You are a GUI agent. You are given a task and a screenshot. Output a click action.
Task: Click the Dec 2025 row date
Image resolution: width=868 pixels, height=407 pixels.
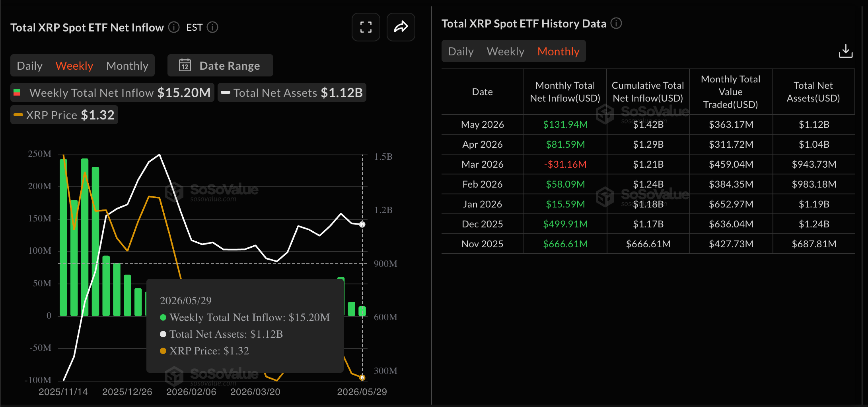pyautogui.click(x=482, y=224)
